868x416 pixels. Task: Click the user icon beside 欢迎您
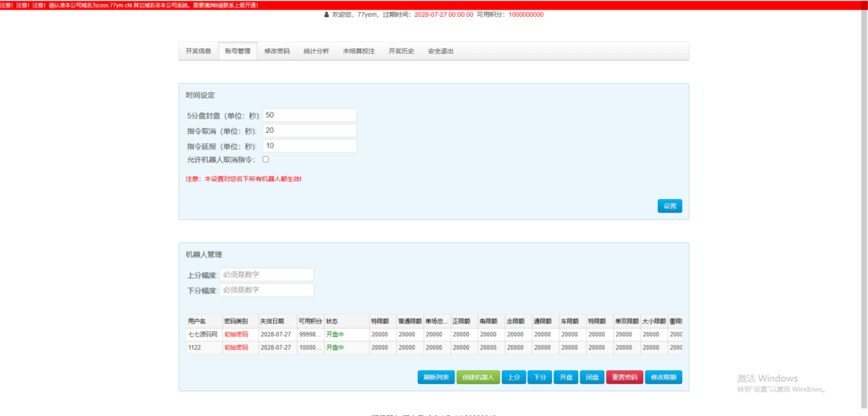click(x=326, y=15)
